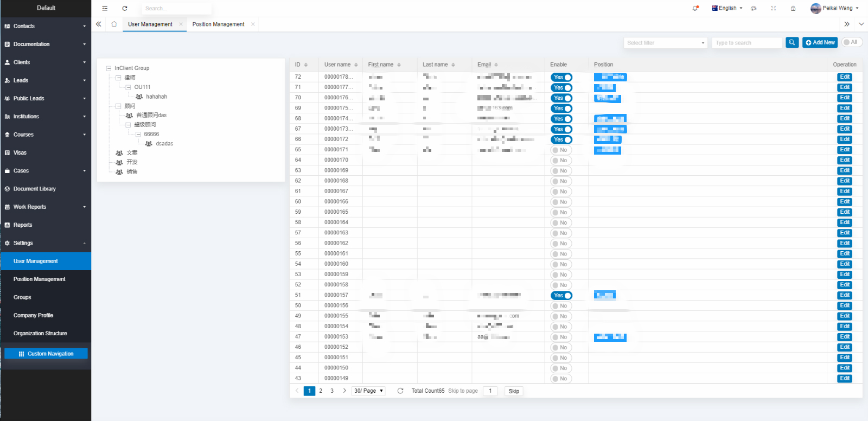This screenshot has width=868, height=421.
Task: Click the theme palette icon
Action: pos(754,8)
